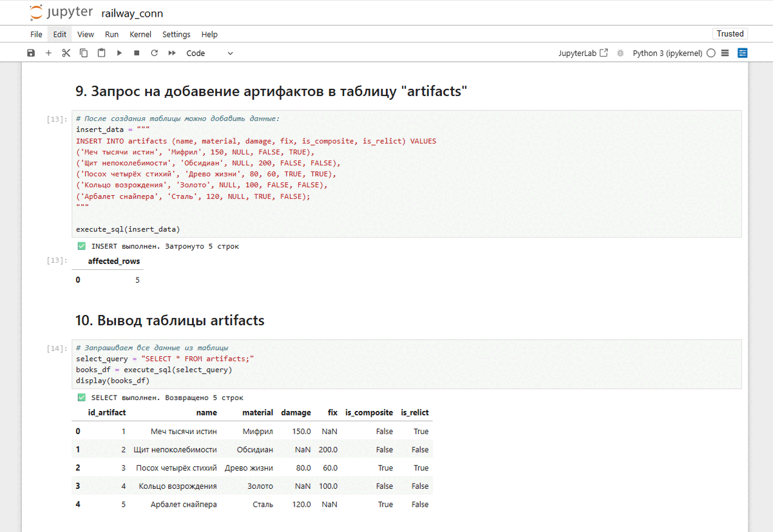Open notebook in JupyterLab link
Image resolution: width=773 pixels, height=532 pixels.
point(583,53)
